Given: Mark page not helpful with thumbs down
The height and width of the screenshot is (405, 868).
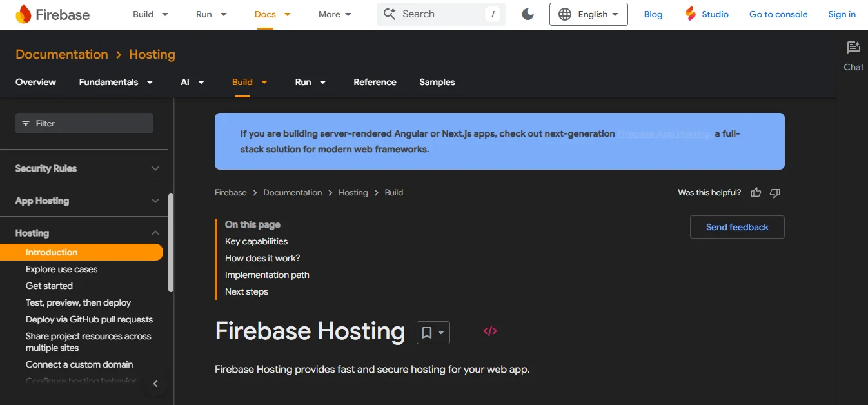Looking at the screenshot, I should (774, 192).
